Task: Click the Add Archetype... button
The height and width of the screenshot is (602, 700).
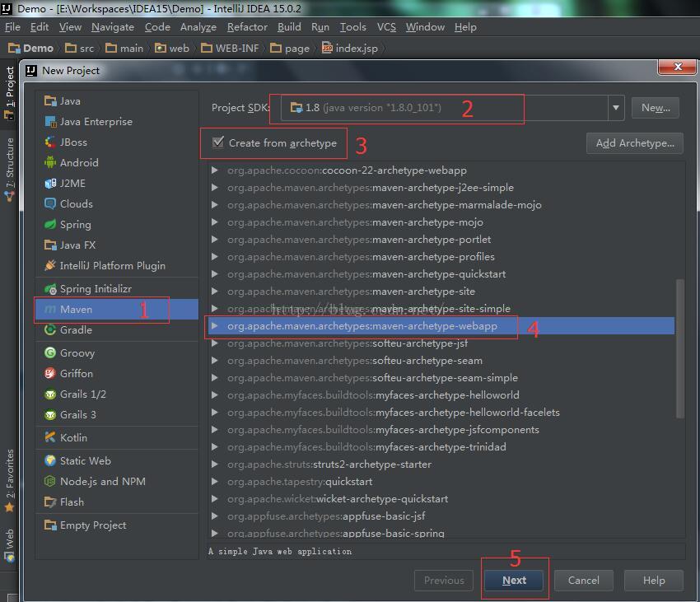Action: tap(634, 143)
